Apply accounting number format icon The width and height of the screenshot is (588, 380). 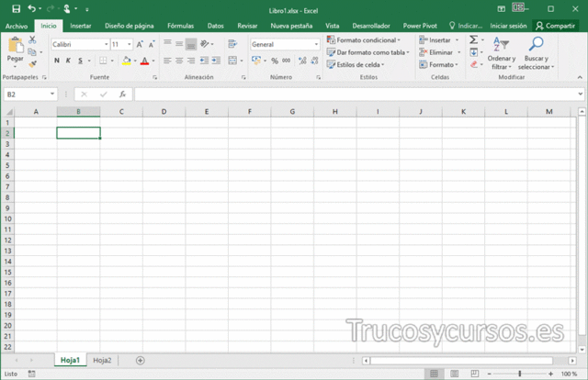click(256, 61)
